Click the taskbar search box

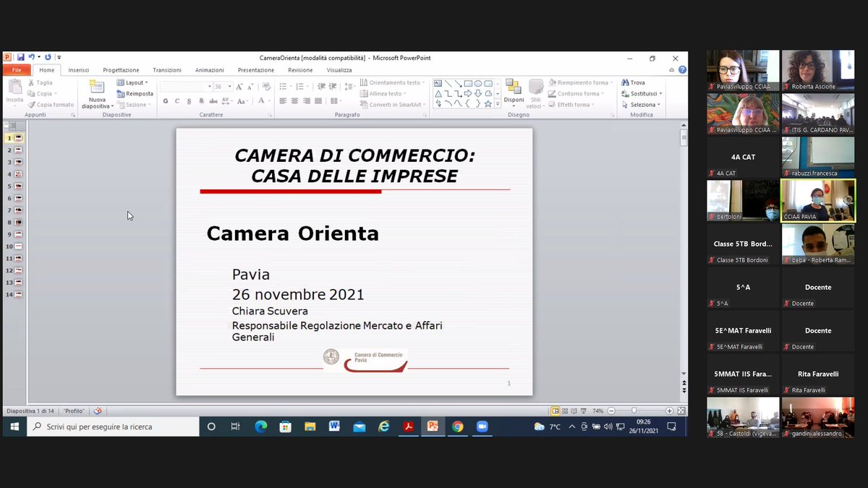click(114, 427)
